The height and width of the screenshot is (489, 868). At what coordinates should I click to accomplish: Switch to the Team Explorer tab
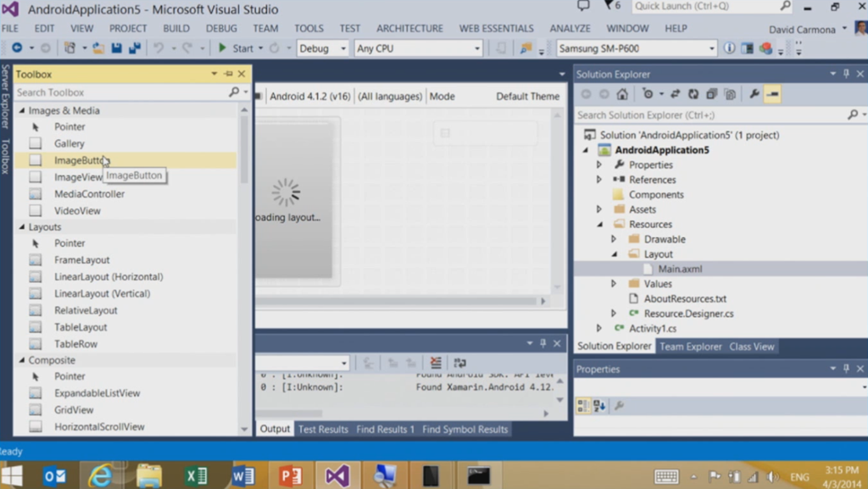tap(690, 347)
